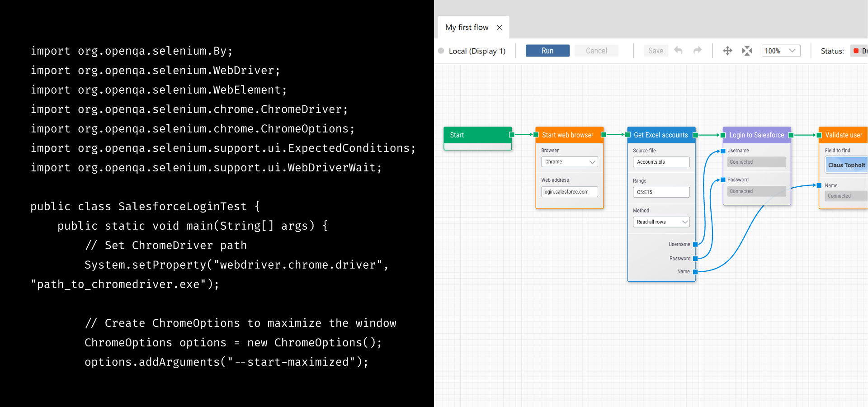Click the fit-flow-to-screen icon
This screenshot has width=868, height=407.
tap(747, 51)
